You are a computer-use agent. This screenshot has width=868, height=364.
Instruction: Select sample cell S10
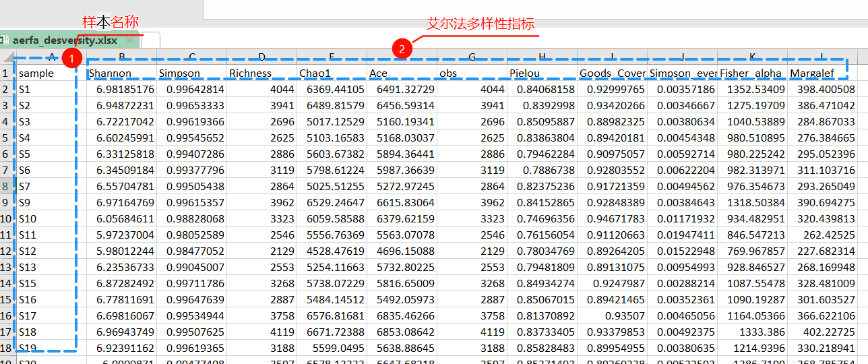pyautogui.click(x=51, y=218)
